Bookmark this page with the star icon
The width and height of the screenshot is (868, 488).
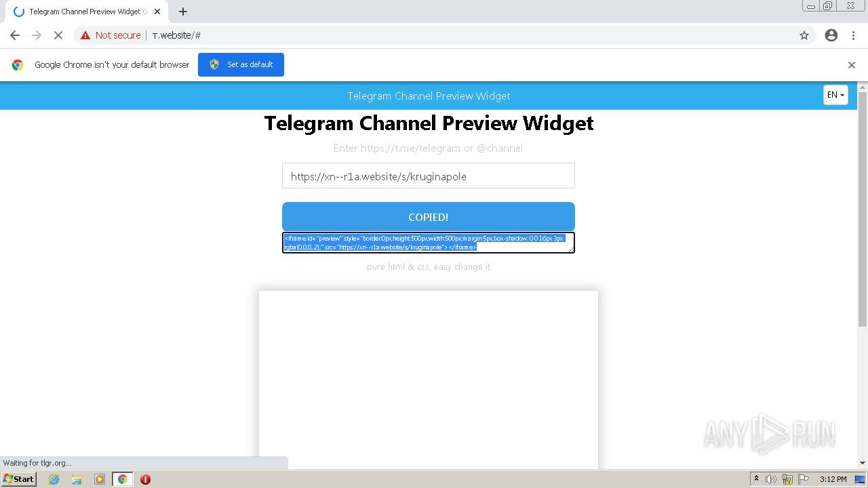804,35
